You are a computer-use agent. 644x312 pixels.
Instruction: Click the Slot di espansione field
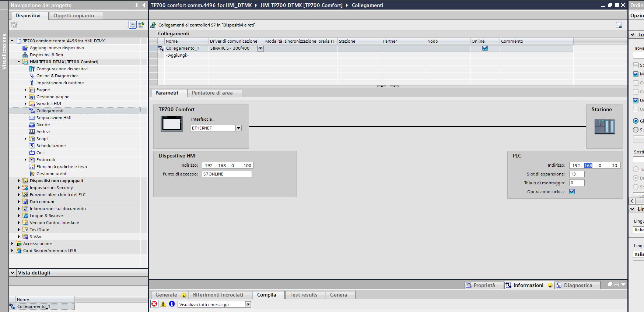point(577,174)
